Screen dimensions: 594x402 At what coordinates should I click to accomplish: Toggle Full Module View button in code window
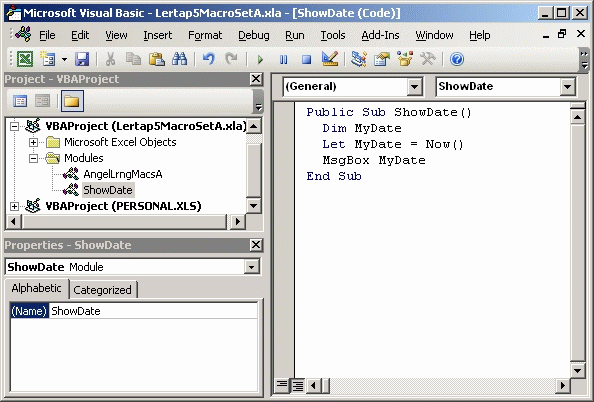[298, 386]
